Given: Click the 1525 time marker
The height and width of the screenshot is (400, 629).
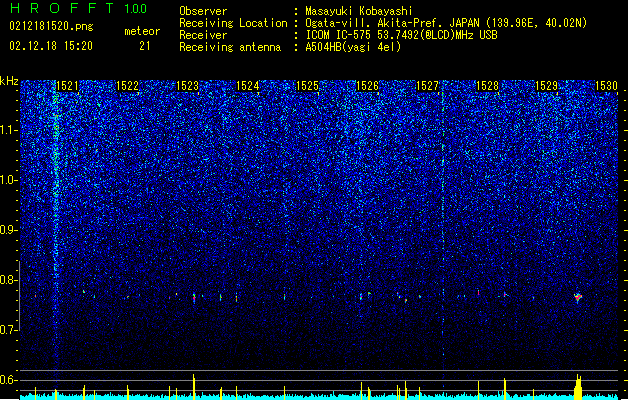Looking at the screenshot, I should 307,86.
